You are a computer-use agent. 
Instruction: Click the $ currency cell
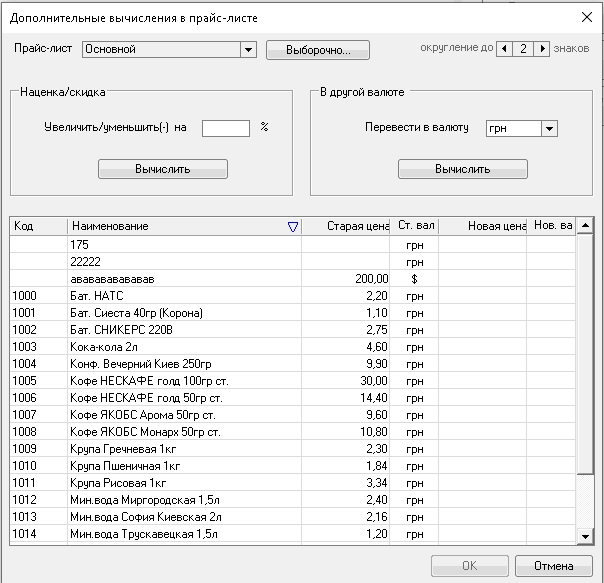414,279
